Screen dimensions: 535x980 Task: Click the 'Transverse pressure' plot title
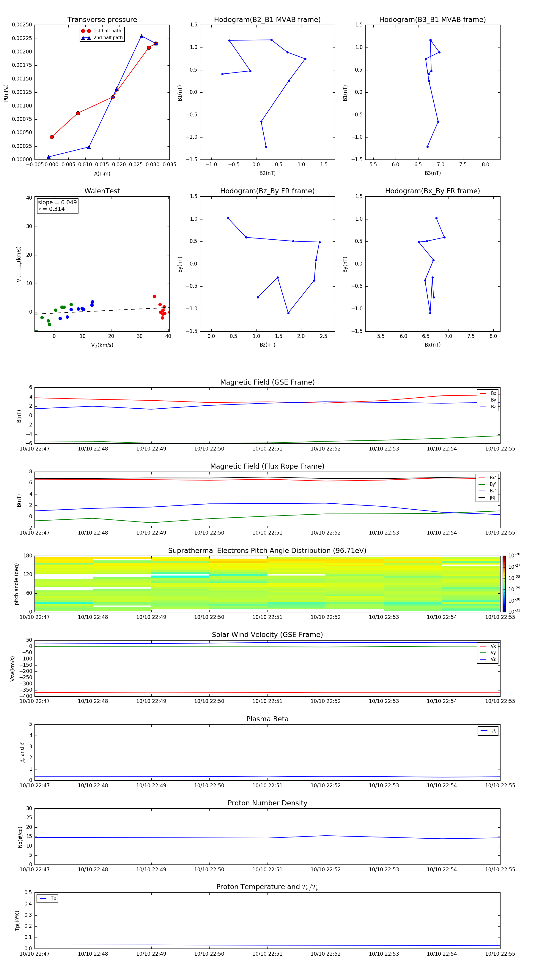tap(102, 20)
